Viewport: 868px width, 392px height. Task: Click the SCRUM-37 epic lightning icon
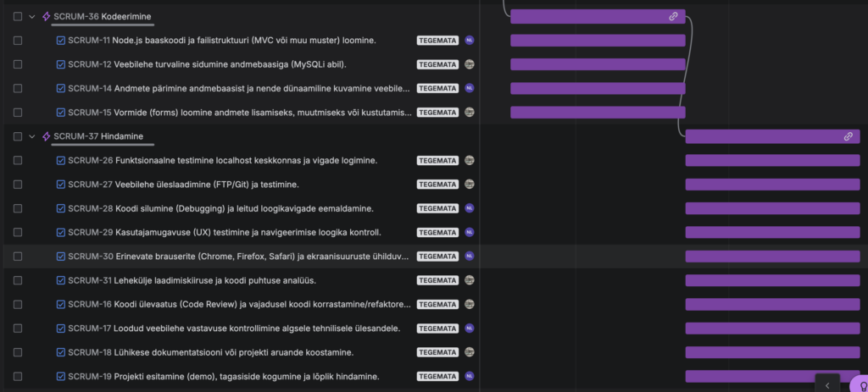point(46,136)
